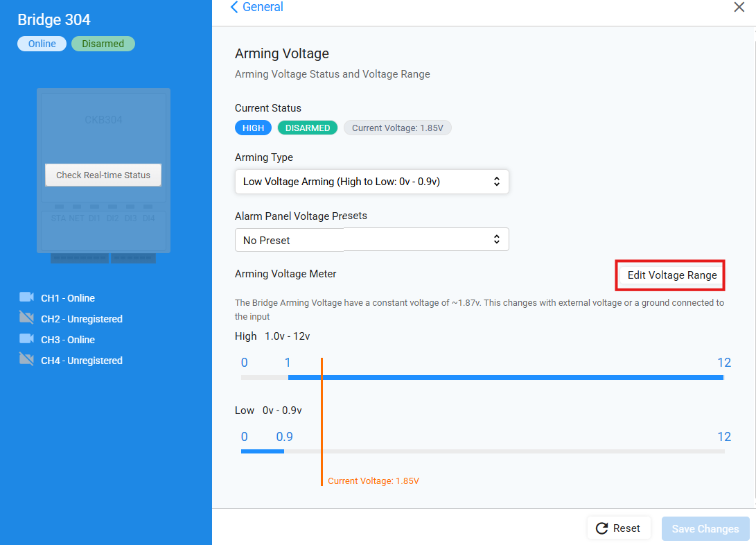This screenshot has height=545, width=756.
Task: Click the CH4 unregistered camera icon
Action: tap(26, 360)
